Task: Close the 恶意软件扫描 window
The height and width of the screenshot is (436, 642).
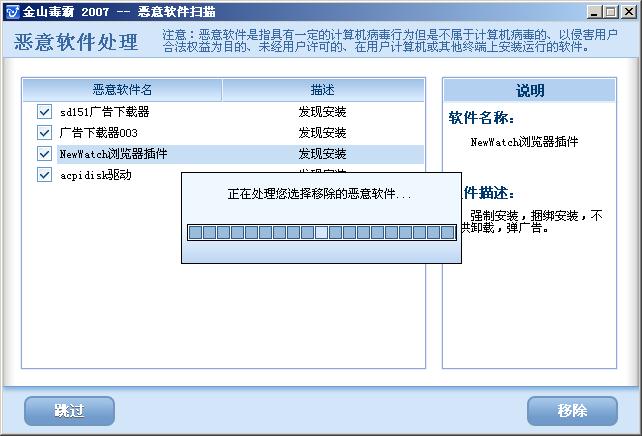Action: pos(628,11)
